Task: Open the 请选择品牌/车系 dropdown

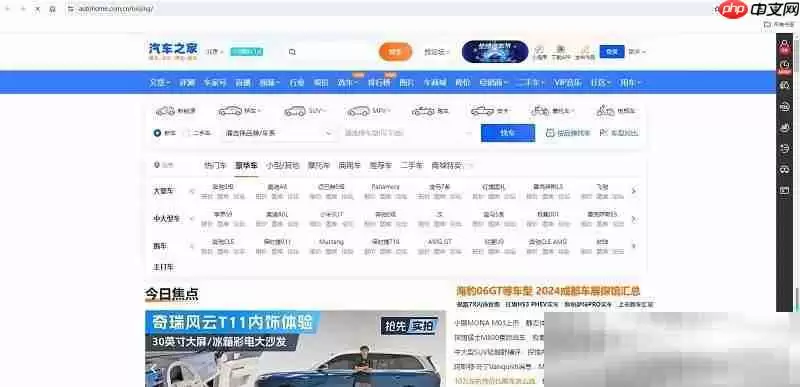Action: click(279, 133)
